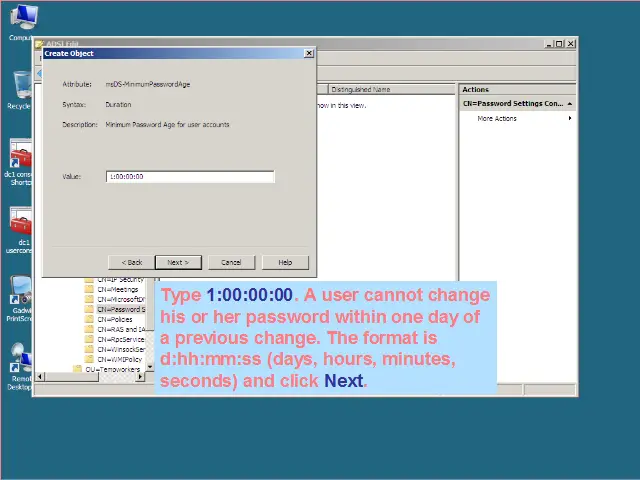Click the Back button
Viewport: 640px width, 480px height.
pos(132,262)
